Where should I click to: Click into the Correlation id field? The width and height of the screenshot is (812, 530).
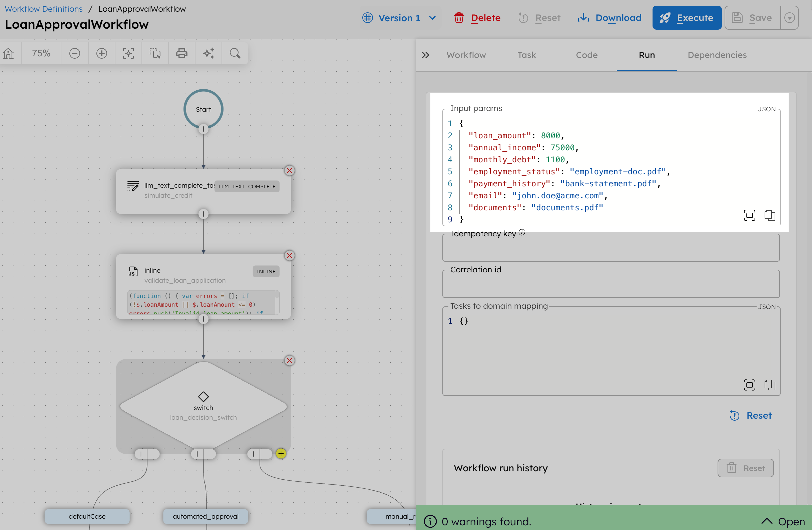point(611,284)
